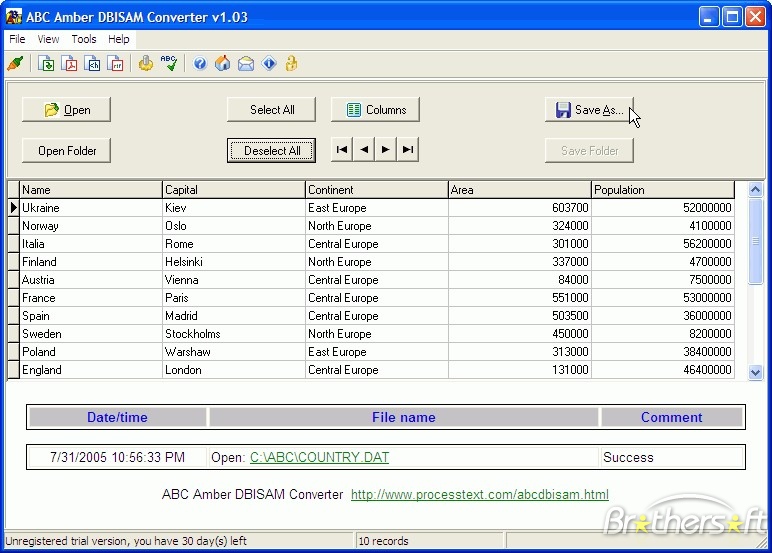772x553 pixels.
Task: Click the export to RTF toolbar icon
Action: [116, 64]
